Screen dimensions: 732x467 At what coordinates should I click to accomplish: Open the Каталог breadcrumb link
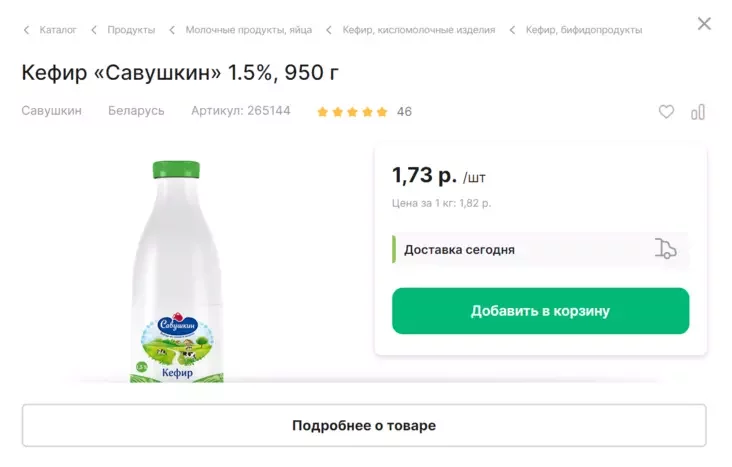pos(58,30)
